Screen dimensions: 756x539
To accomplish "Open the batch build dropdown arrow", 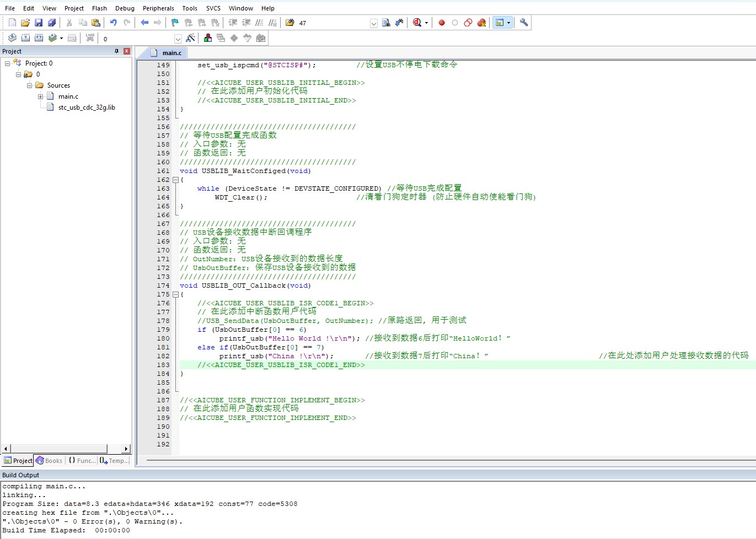I will pos(61,39).
